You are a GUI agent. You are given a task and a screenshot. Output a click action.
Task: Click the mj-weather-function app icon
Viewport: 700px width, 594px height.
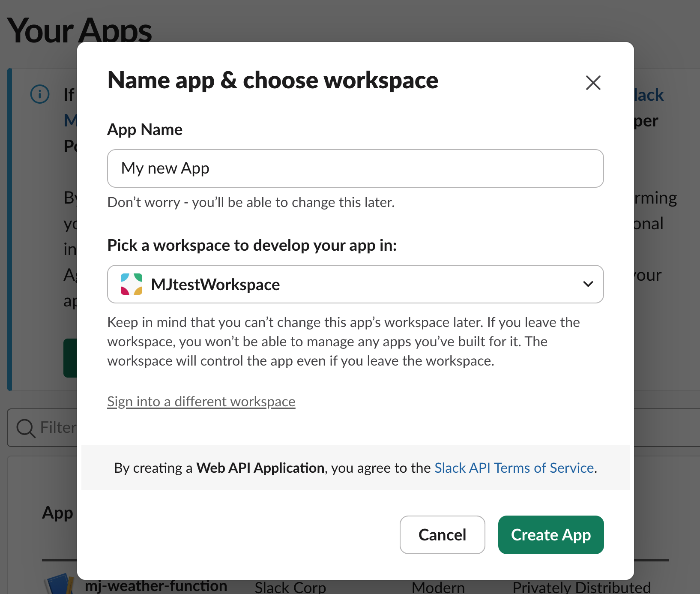click(60, 585)
